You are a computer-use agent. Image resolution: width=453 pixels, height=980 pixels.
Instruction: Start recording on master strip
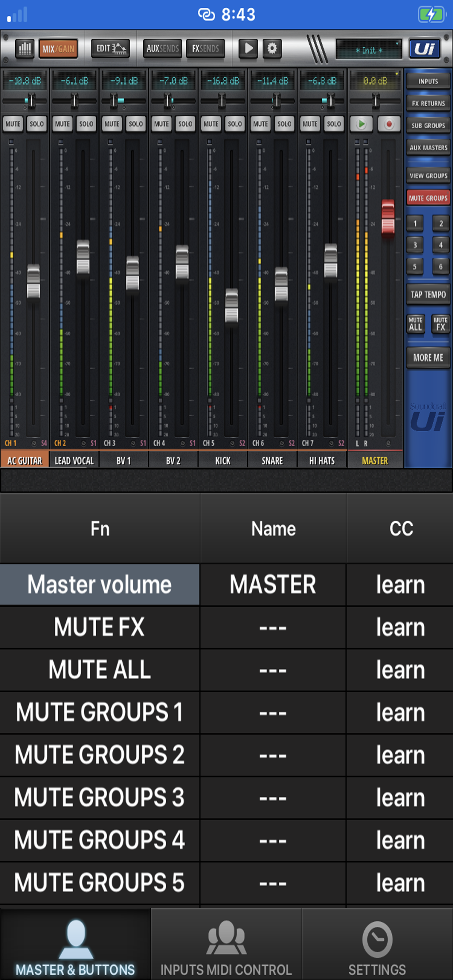(x=389, y=124)
